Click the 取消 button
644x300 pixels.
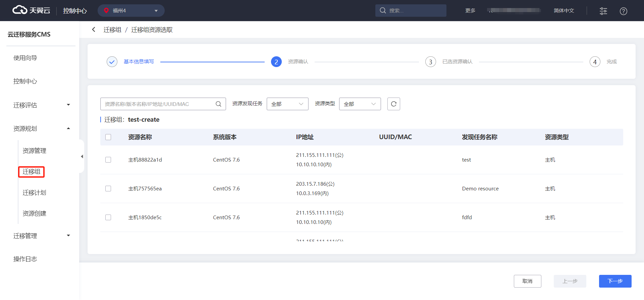click(x=527, y=281)
